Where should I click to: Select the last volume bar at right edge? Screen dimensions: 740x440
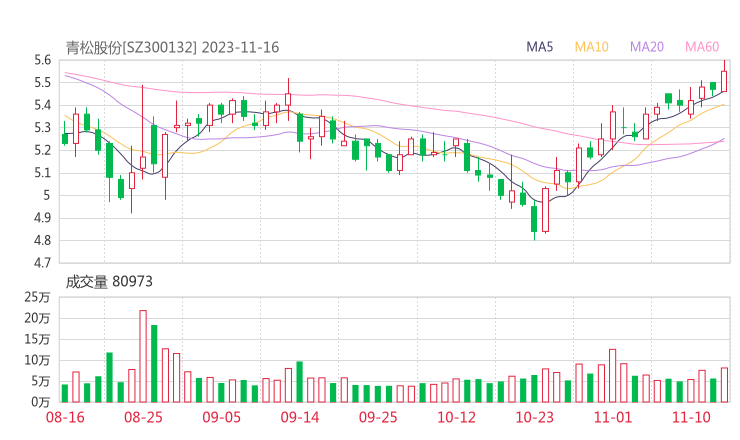pos(724,385)
